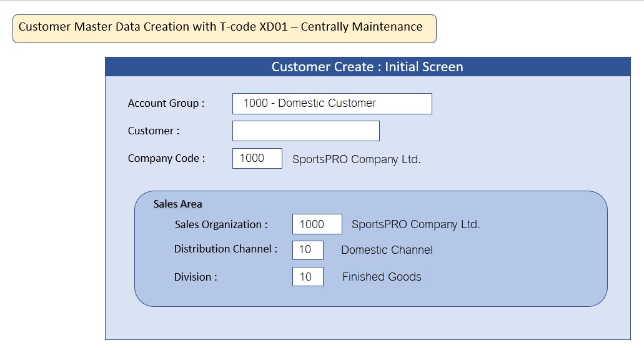The image size is (644, 350).
Task: Click the 'Finished Goods' description text
Action: (x=382, y=277)
